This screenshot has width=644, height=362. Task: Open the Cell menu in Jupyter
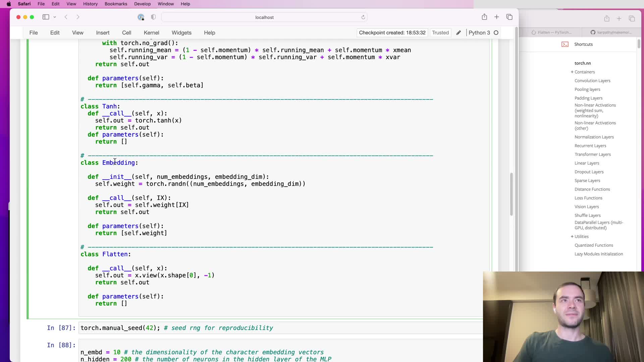(x=126, y=33)
